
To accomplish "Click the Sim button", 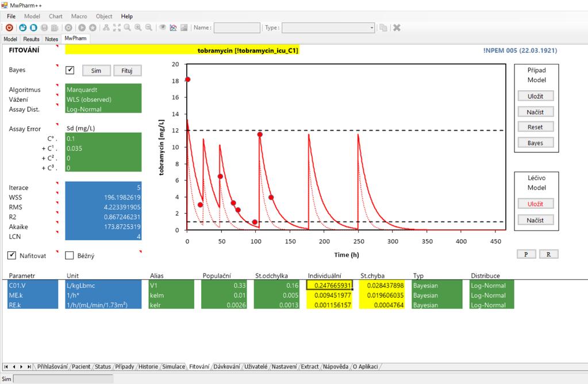I will (96, 71).
